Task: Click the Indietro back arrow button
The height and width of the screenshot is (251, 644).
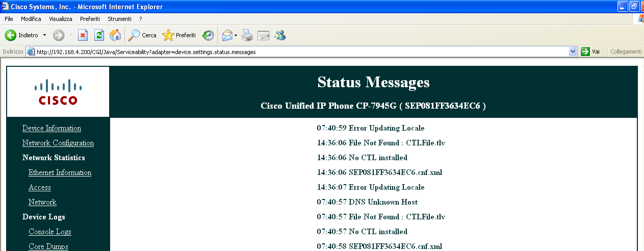Action: click(x=21, y=35)
